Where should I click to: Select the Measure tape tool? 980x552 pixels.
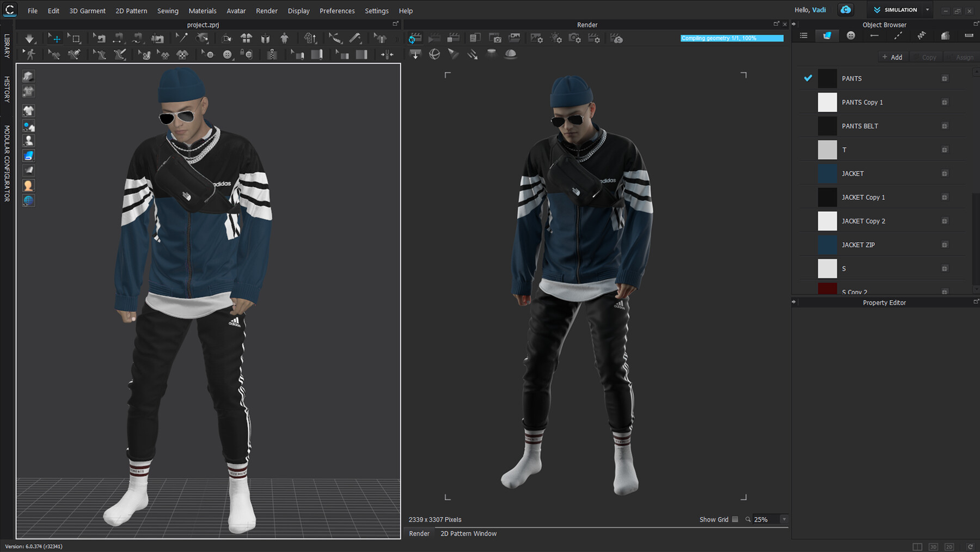pos(336,38)
